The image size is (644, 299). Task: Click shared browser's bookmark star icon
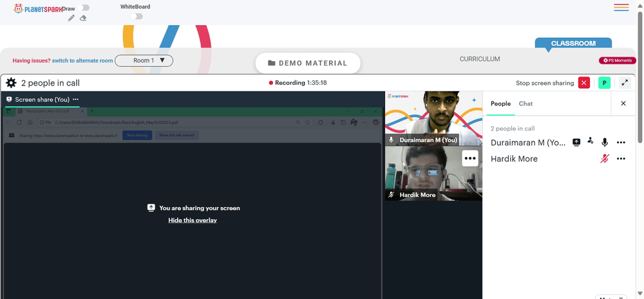click(308, 122)
